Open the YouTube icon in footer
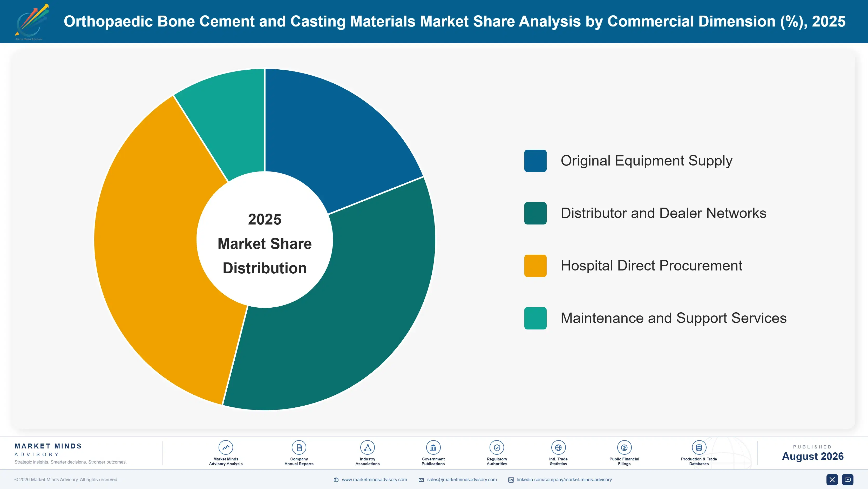Viewport: 868px width, 489px height. click(x=848, y=480)
